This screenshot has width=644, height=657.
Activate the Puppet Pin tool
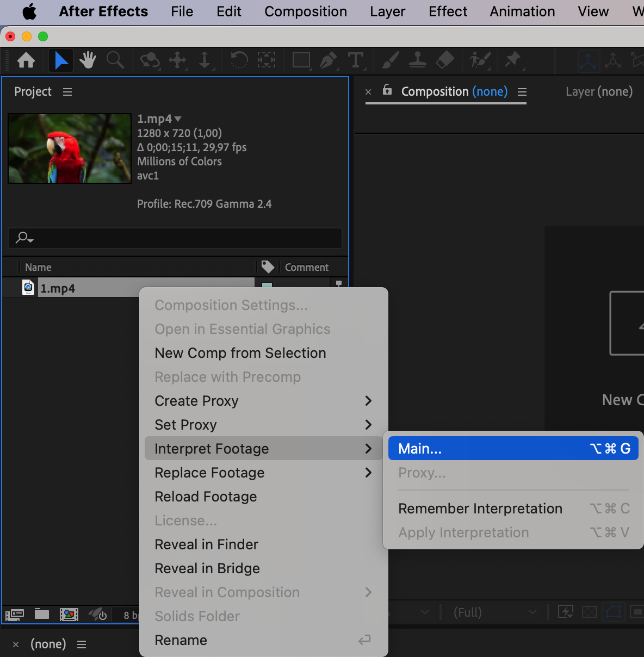click(512, 60)
